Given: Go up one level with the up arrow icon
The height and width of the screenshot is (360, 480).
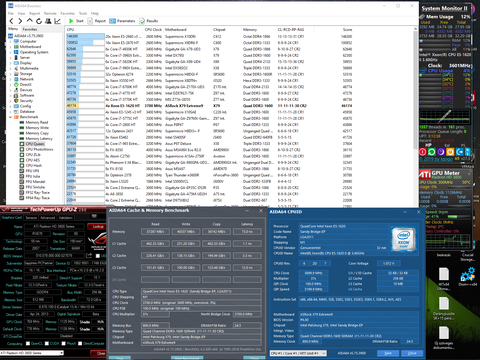Looking at the screenshot, I should tap(29, 21).
